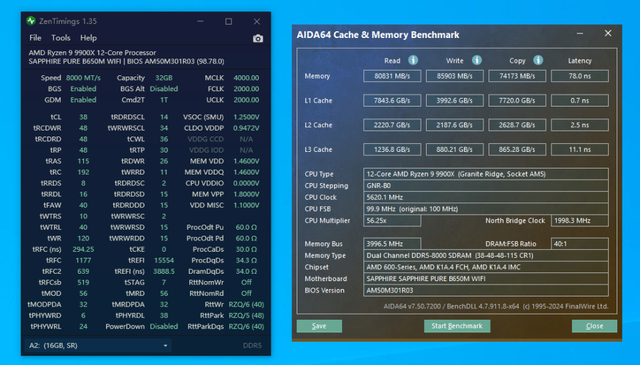The width and height of the screenshot is (640, 365).
Task: Click the Close button in AIDA64
Action: coord(594,326)
